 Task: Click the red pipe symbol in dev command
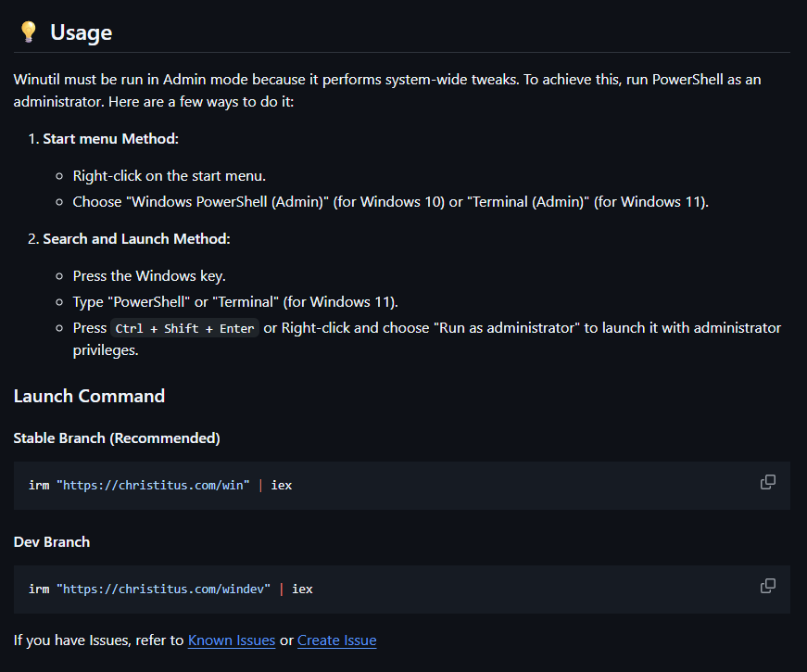(x=282, y=589)
